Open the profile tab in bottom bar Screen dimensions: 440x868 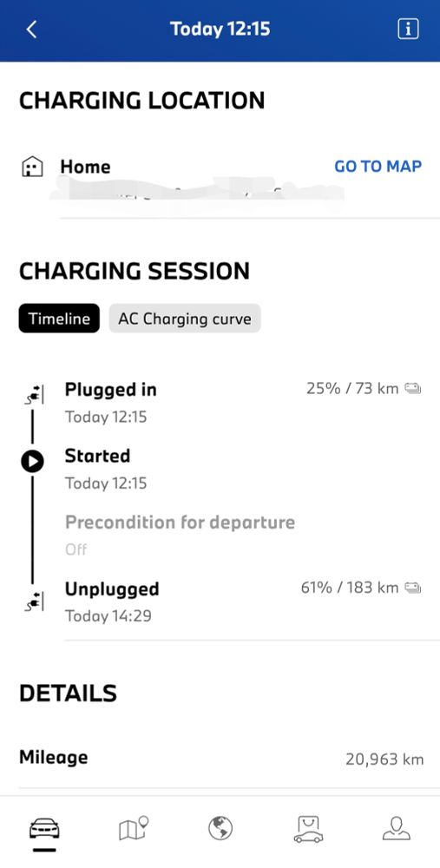click(397, 828)
